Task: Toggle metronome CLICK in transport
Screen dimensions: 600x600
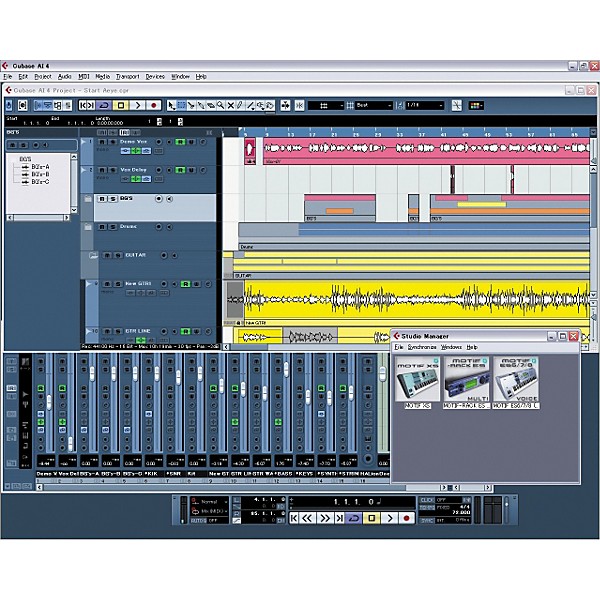Action: [427, 500]
